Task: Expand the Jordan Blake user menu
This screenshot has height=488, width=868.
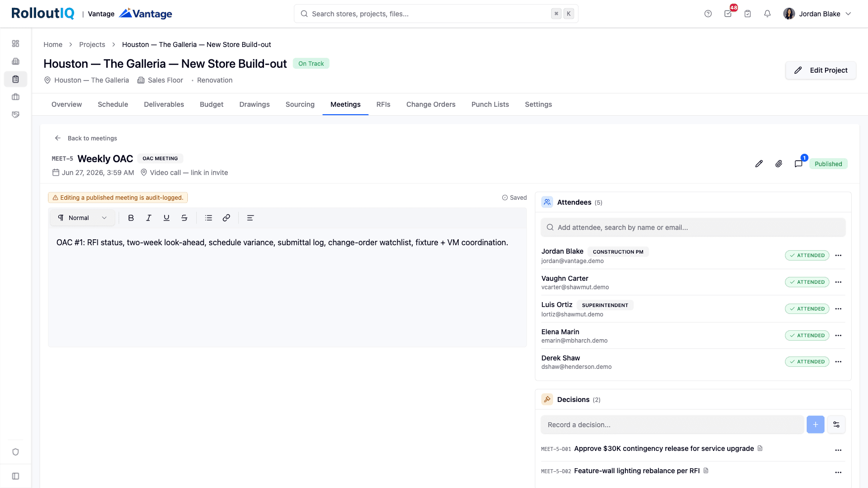Action: pyautogui.click(x=817, y=14)
